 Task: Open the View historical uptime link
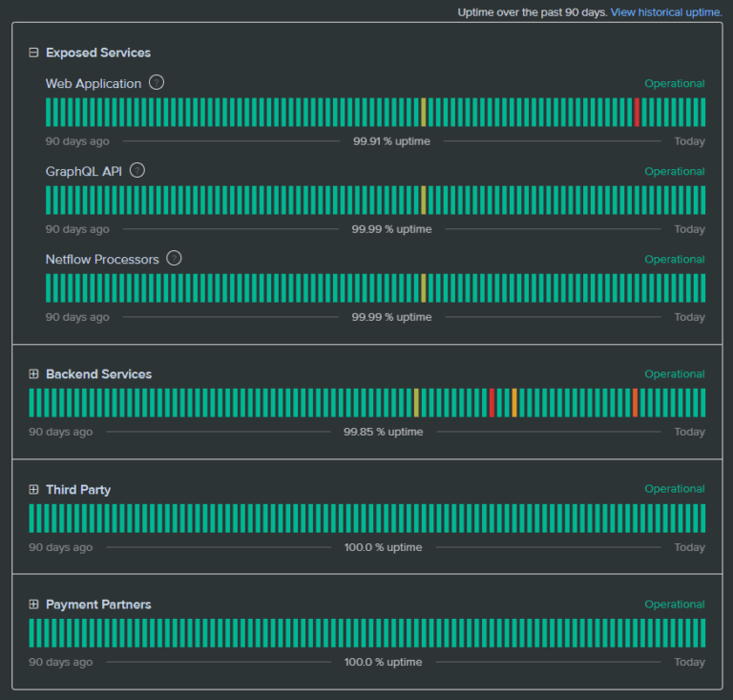point(666,12)
